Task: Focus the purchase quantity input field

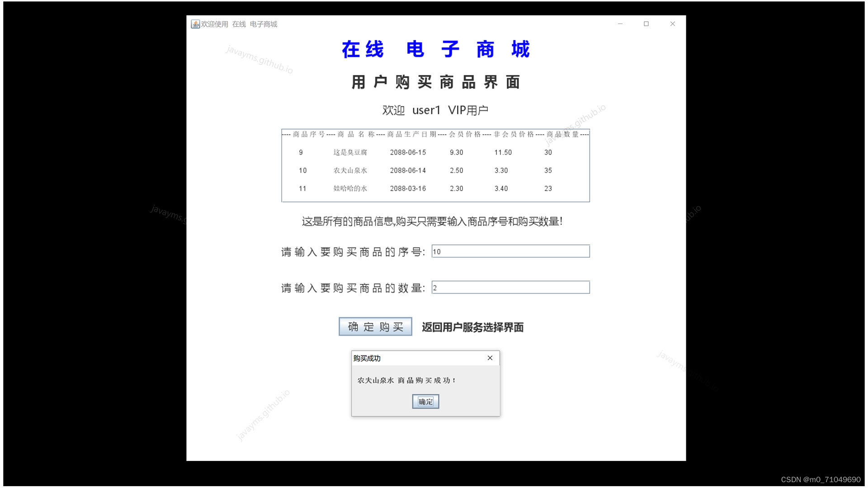Action: click(x=510, y=288)
